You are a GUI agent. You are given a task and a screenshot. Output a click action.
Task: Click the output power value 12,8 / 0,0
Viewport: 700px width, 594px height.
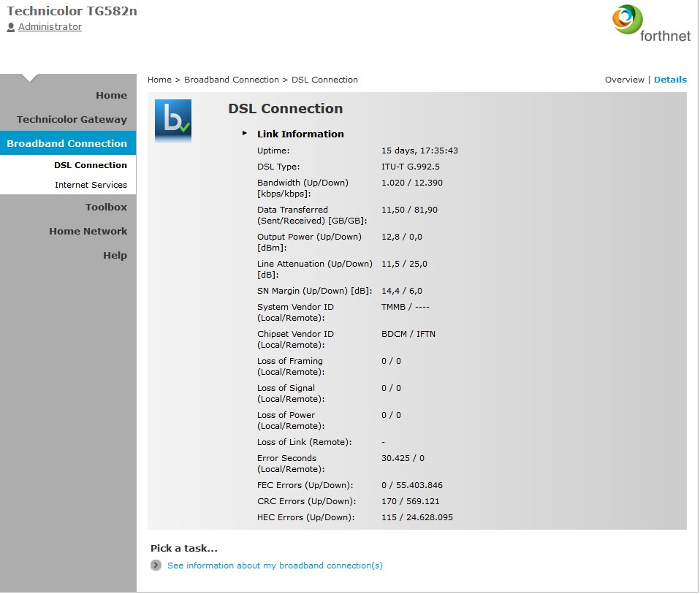(x=402, y=237)
